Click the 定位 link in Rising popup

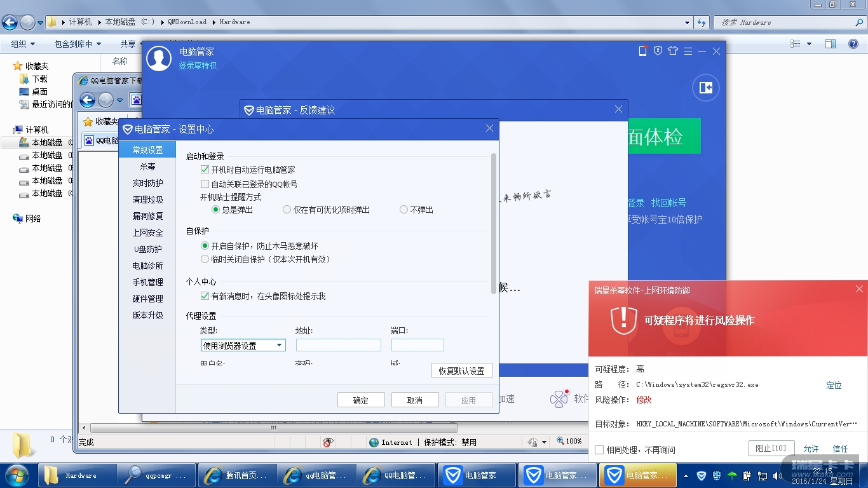click(x=834, y=385)
